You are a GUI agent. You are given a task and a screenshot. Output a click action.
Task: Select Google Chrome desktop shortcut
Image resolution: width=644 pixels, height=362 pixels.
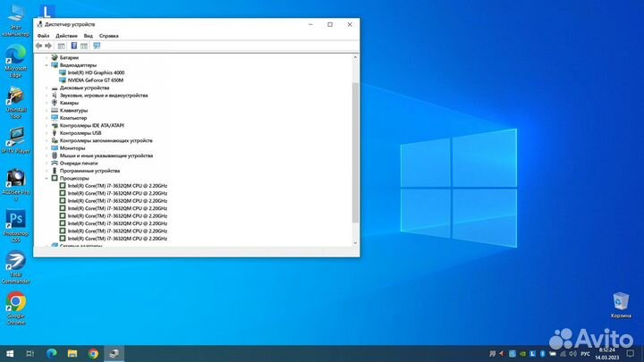pyautogui.click(x=15, y=308)
